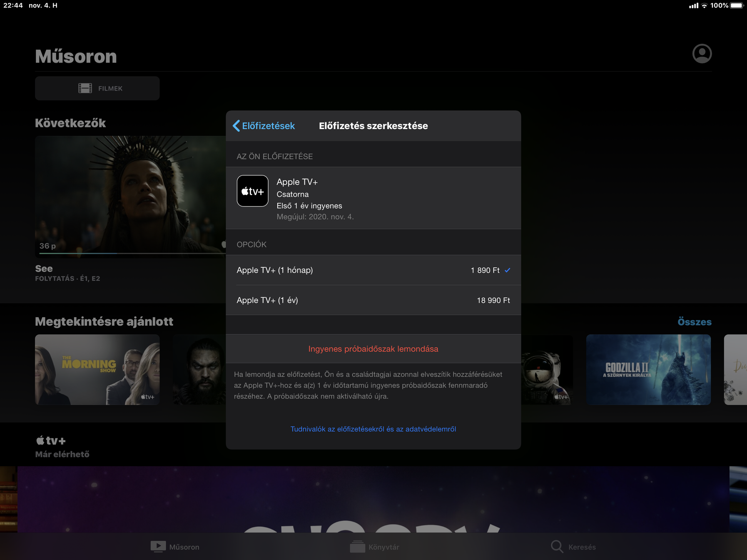
Task: Tap Összes to see all recommendations
Action: click(694, 322)
